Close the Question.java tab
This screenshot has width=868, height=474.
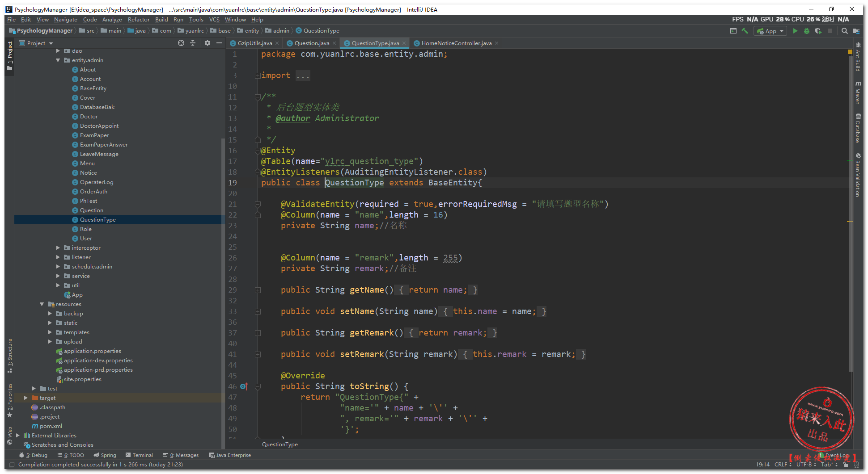coord(334,43)
